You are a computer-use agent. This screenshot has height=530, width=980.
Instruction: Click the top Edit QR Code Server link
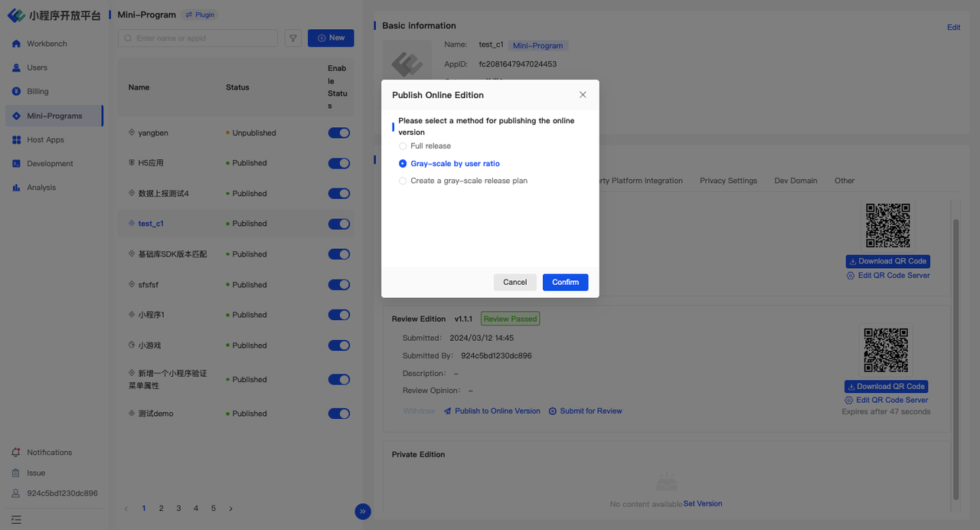click(x=888, y=276)
